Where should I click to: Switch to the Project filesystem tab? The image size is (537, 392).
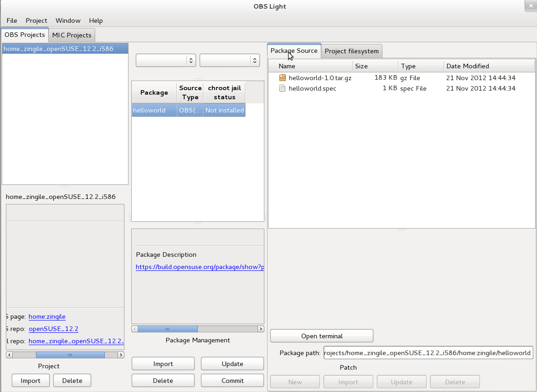coord(351,51)
